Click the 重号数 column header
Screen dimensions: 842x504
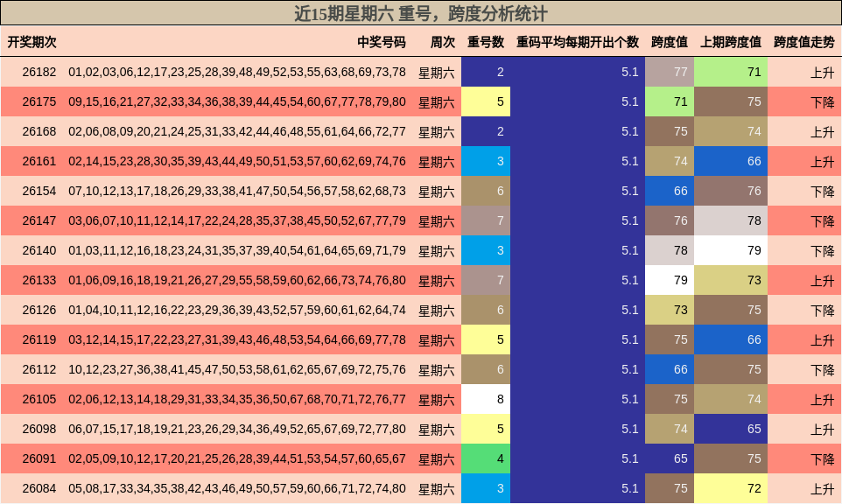(486, 42)
